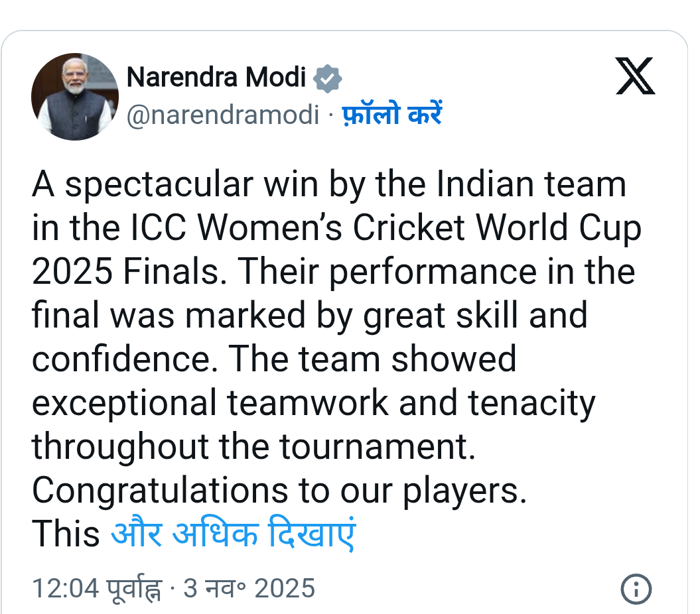Click the phrase "great skill and"
The width and height of the screenshot is (700, 614).
[475, 316]
